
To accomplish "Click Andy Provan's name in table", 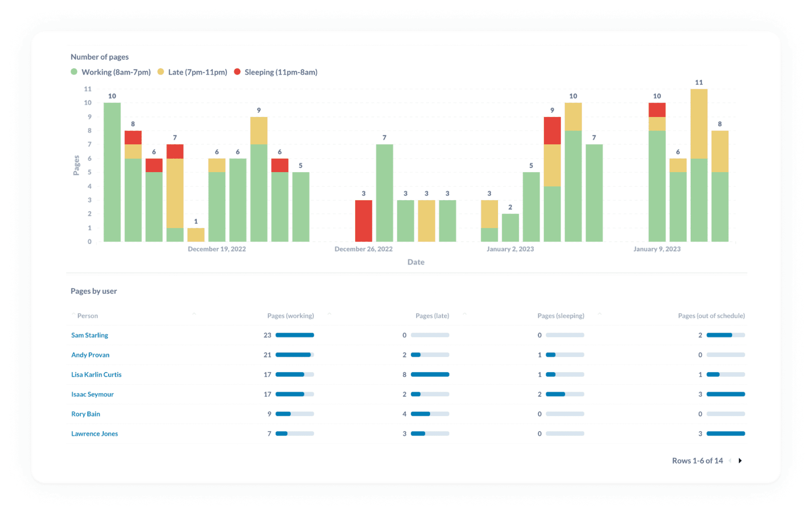I will point(90,355).
